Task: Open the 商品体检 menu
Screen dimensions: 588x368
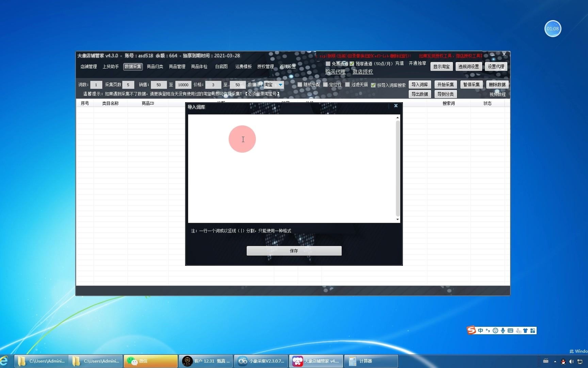Action: click(199, 66)
